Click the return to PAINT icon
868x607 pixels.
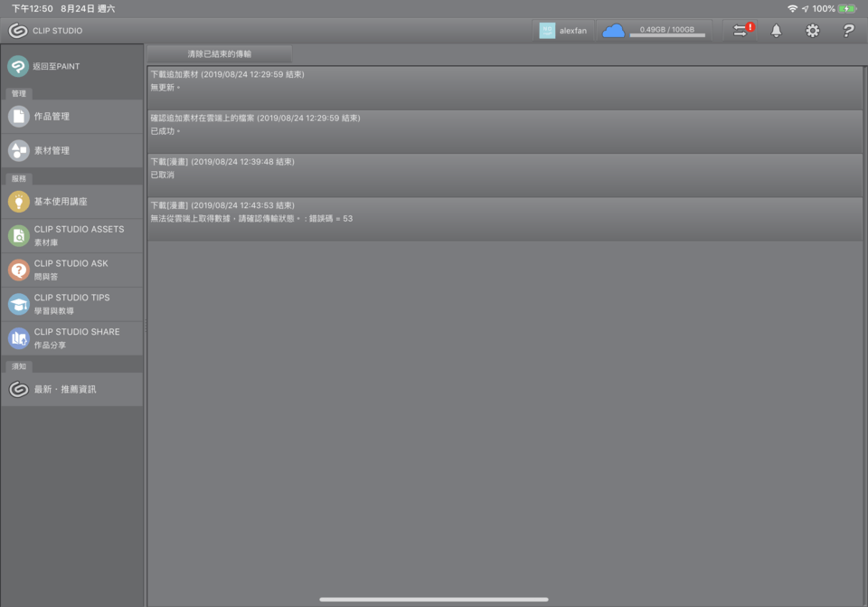click(18, 66)
